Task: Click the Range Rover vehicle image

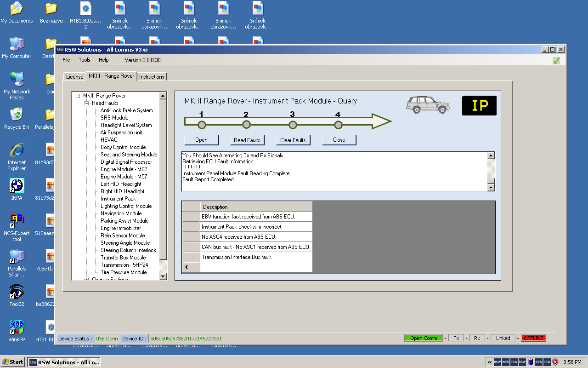Action: click(428, 105)
